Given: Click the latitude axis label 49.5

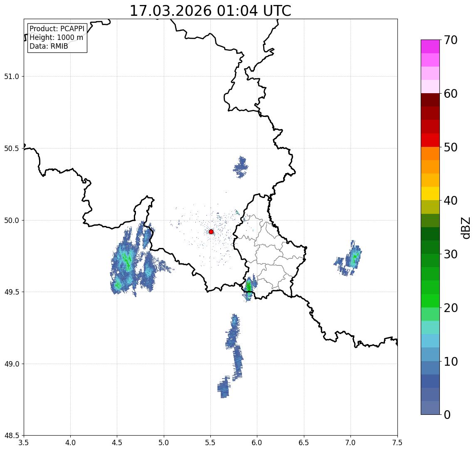Looking at the screenshot, I should [12, 292].
